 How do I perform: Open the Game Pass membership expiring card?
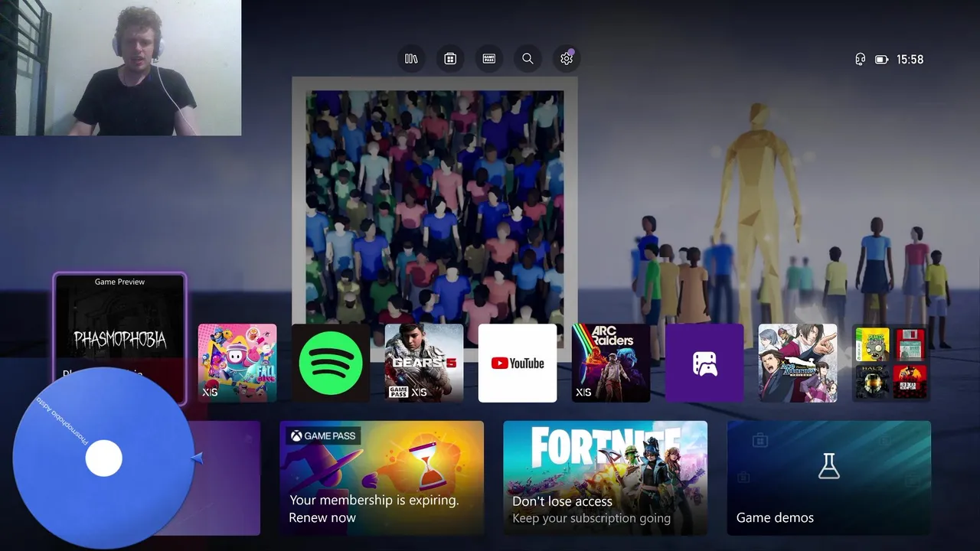381,478
